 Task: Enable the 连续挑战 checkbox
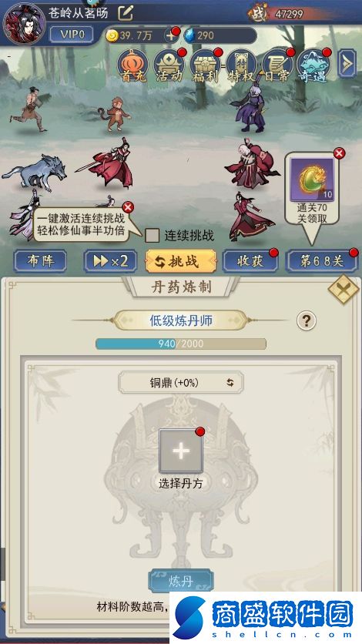pos(153,236)
